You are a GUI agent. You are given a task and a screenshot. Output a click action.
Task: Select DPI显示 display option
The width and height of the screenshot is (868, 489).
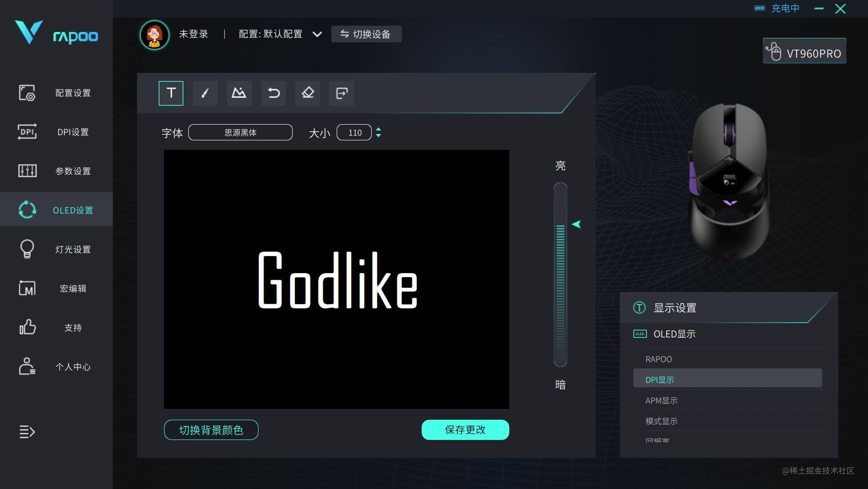pos(728,378)
